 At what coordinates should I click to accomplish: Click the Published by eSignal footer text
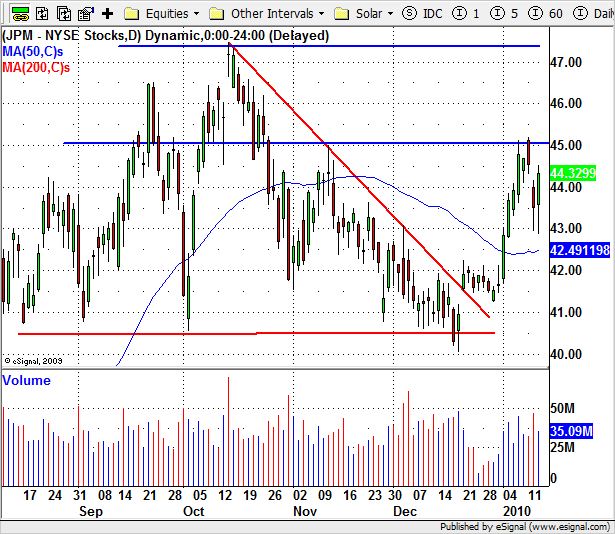pos(525,527)
